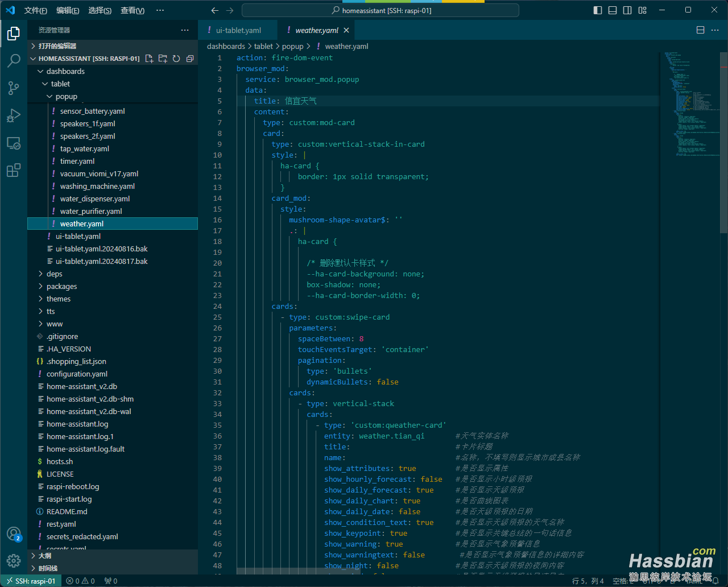728x587 pixels.
Task: Open the Explorer view in activity bar
Action: (14, 34)
